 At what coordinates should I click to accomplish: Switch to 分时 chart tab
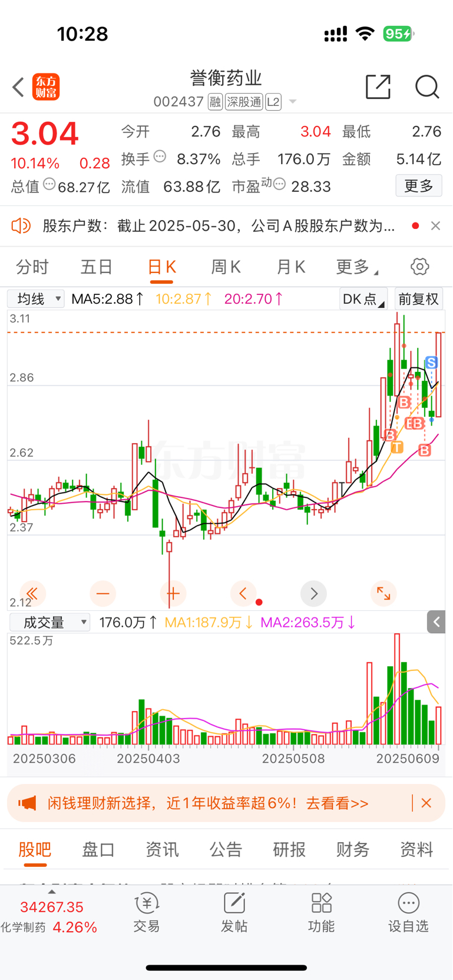pos(32,267)
